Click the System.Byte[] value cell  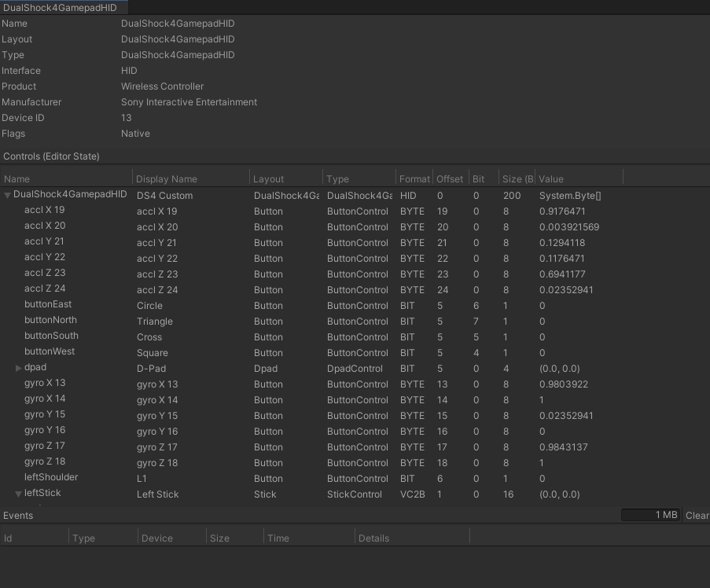pos(570,196)
